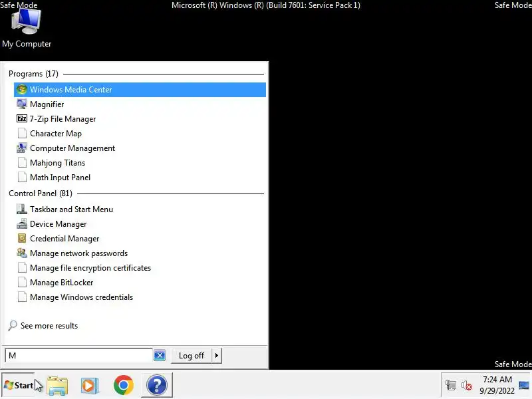Click the 7-Zip File Manager icon

point(22,119)
